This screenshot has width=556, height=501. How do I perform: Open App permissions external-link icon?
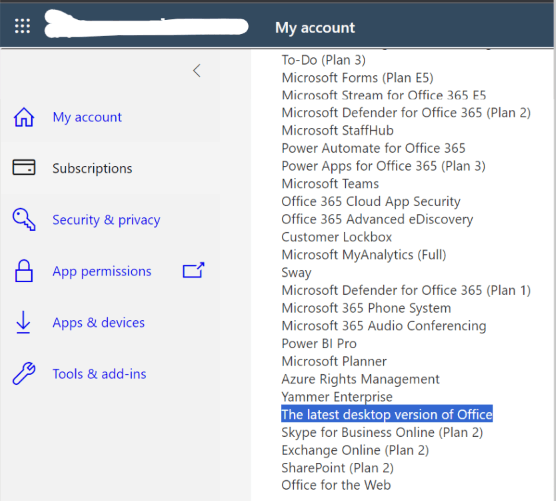[x=194, y=270]
